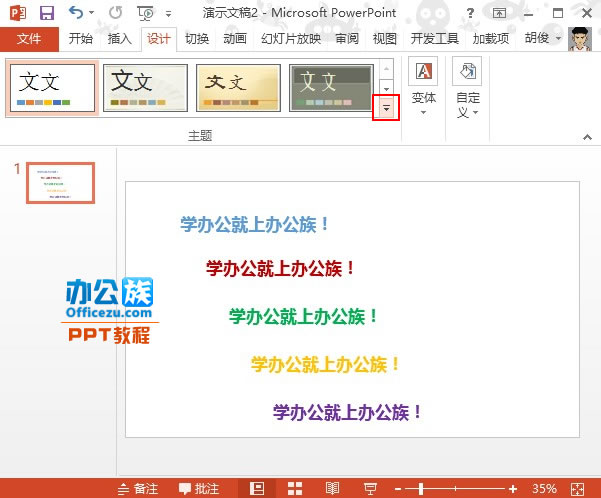
Task: Click the user avatar picture
Action: pos(580,39)
